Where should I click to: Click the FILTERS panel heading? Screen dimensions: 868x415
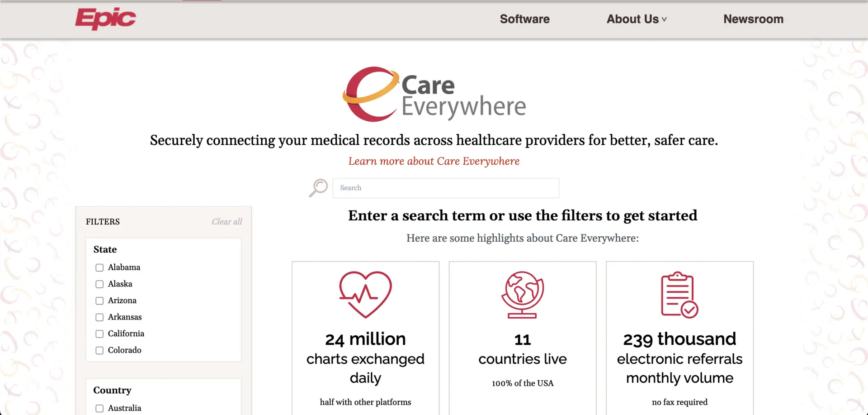(x=103, y=221)
